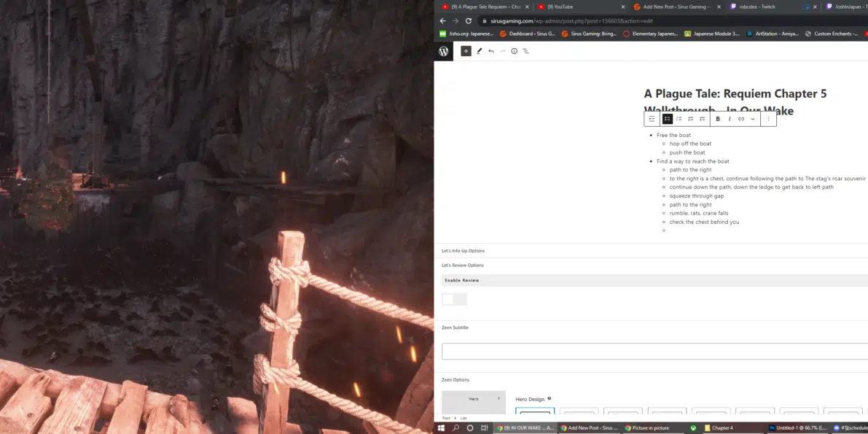The height and width of the screenshot is (434, 868).
Task: Indent the current list item
Action: click(703, 119)
